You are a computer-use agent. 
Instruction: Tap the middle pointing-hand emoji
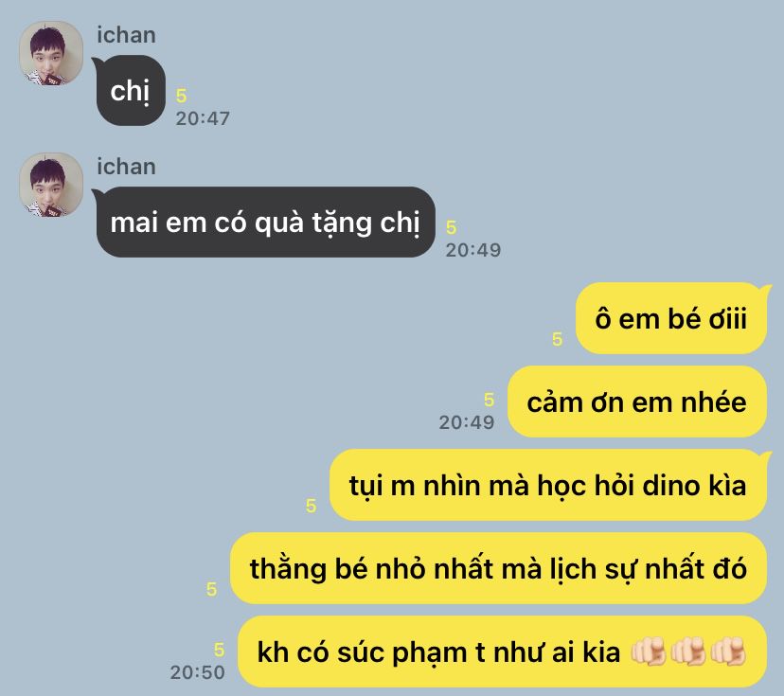(x=688, y=651)
